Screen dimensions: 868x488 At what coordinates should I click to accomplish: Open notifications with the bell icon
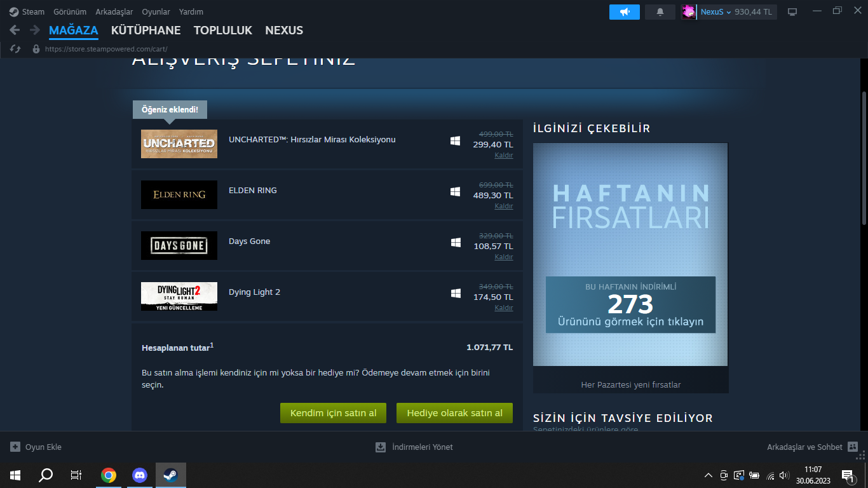click(660, 11)
